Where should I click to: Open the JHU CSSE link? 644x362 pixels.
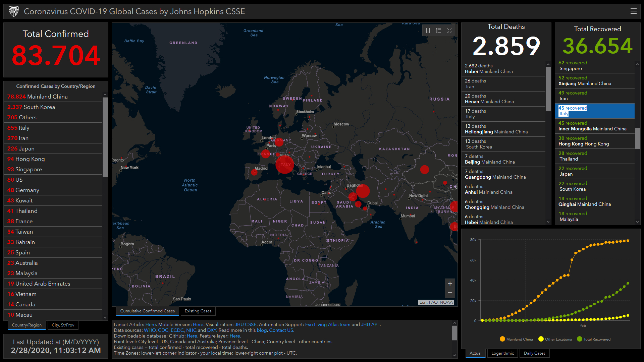[x=246, y=324]
